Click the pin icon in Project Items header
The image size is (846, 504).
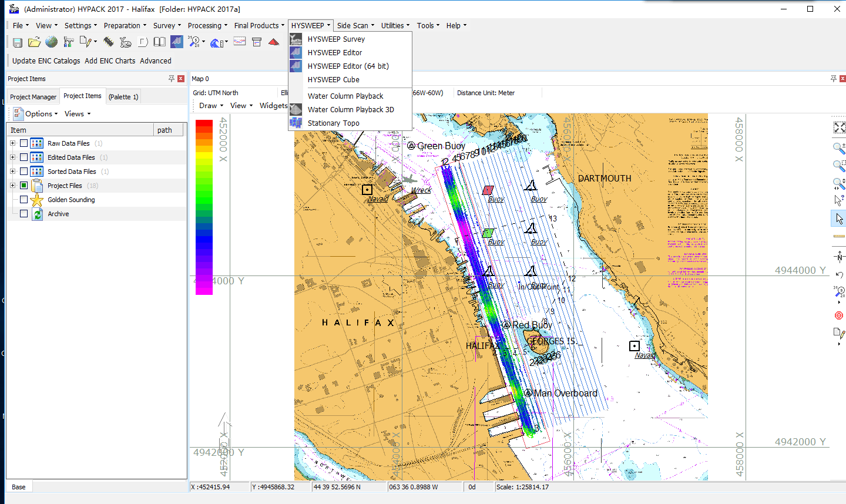pyautogui.click(x=172, y=79)
